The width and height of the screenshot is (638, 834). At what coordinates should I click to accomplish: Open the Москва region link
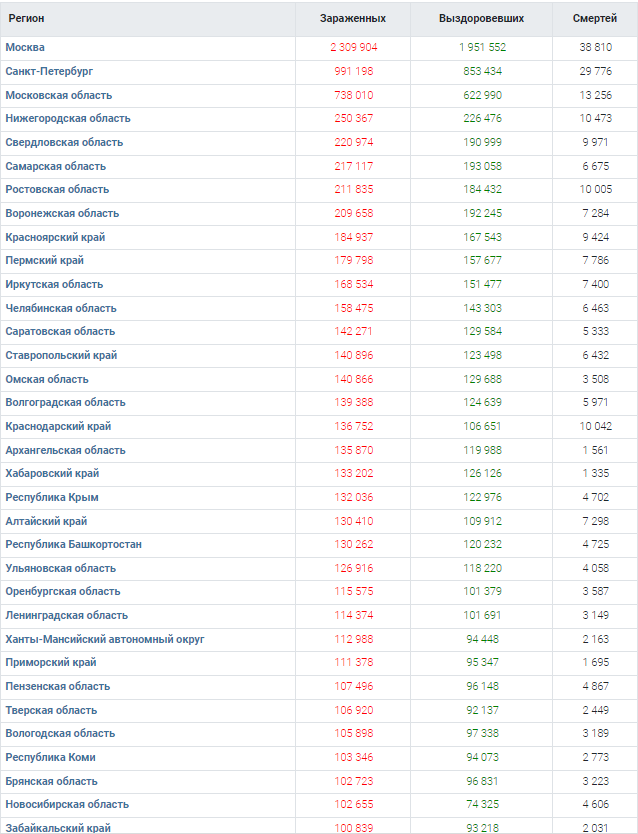pyautogui.click(x=25, y=47)
